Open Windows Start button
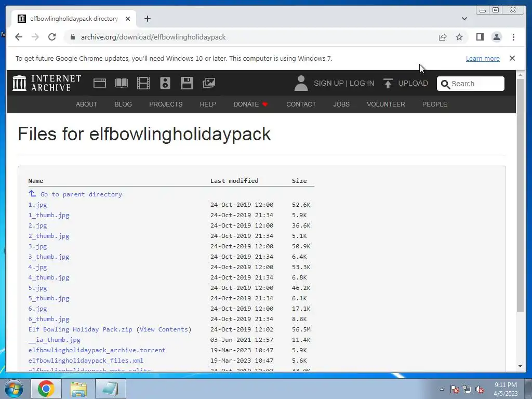 pyautogui.click(x=14, y=389)
